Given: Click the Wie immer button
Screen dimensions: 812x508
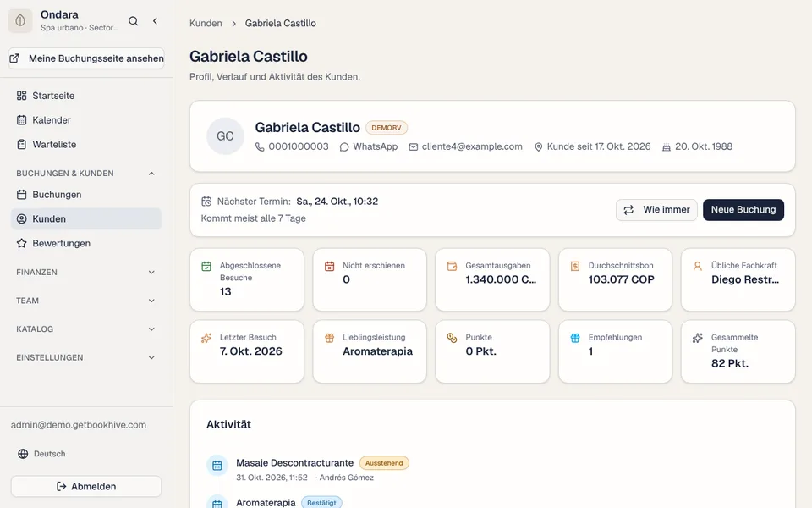Looking at the screenshot, I should point(656,210).
